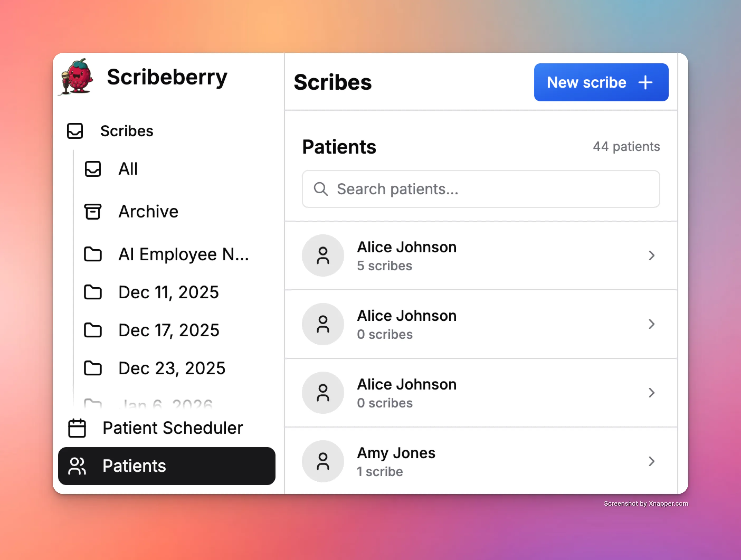Open second Alice Johnson entry via chevron
Viewport: 741px width, 560px height.
652,324
